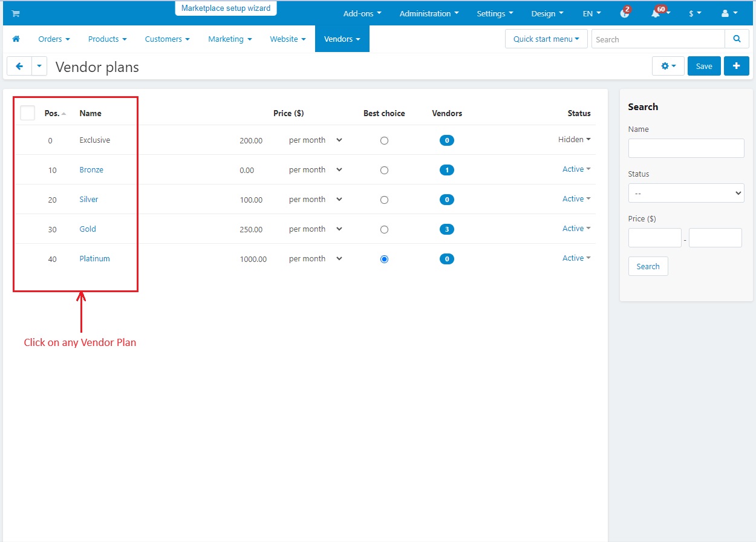
Task: Open the Platinum vendor plan link
Action: click(x=94, y=259)
